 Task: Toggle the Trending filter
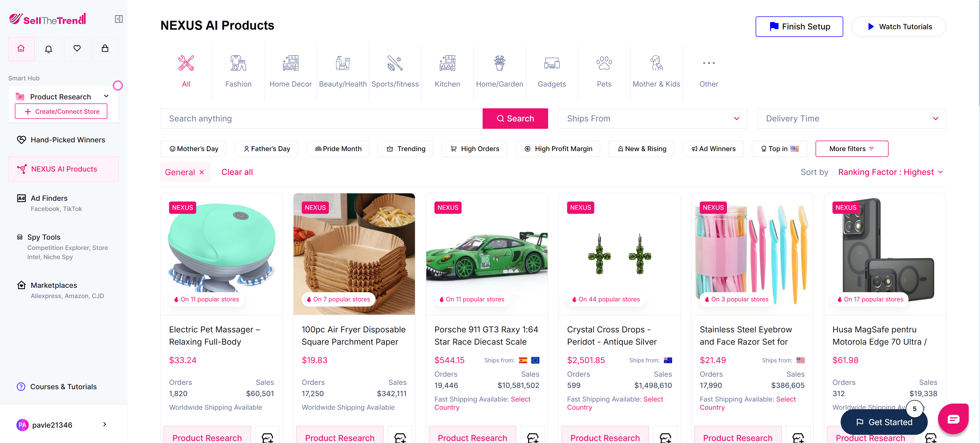click(x=405, y=149)
